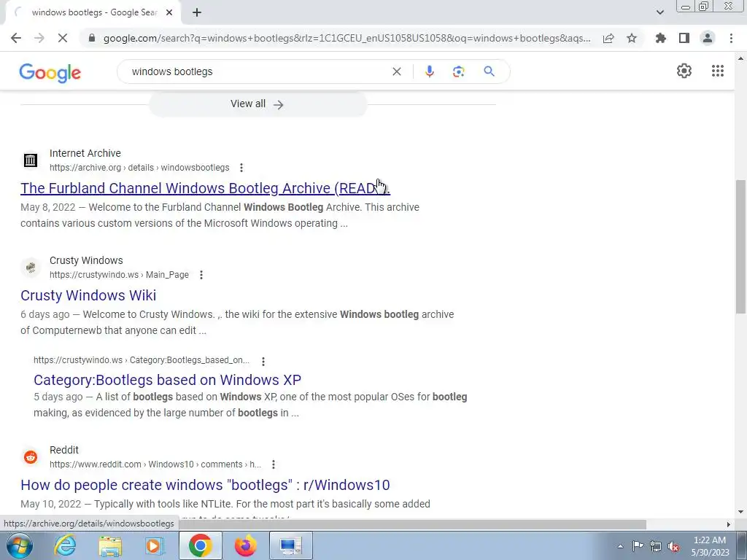This screenshot has height=560, width=747.
Task: Click the archive.org details windowsbootlegs URL
Action: click(139, 168)
